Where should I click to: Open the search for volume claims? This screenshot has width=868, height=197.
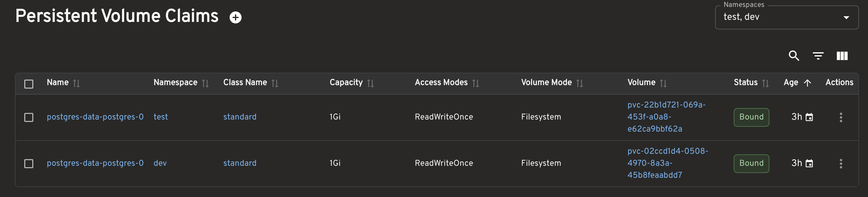(x=794, y=56)
